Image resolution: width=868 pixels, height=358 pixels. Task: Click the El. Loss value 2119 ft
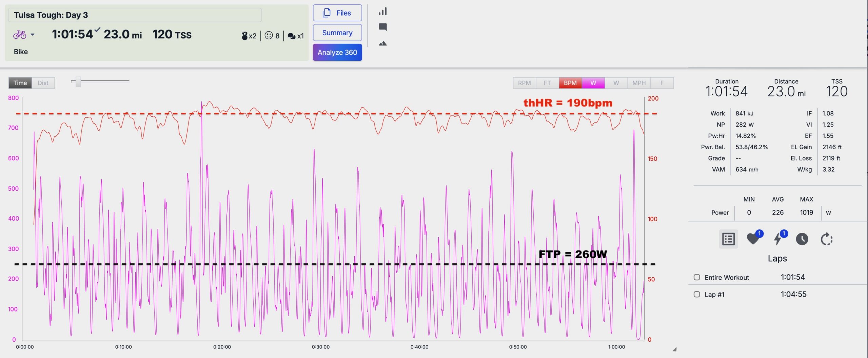831,158
